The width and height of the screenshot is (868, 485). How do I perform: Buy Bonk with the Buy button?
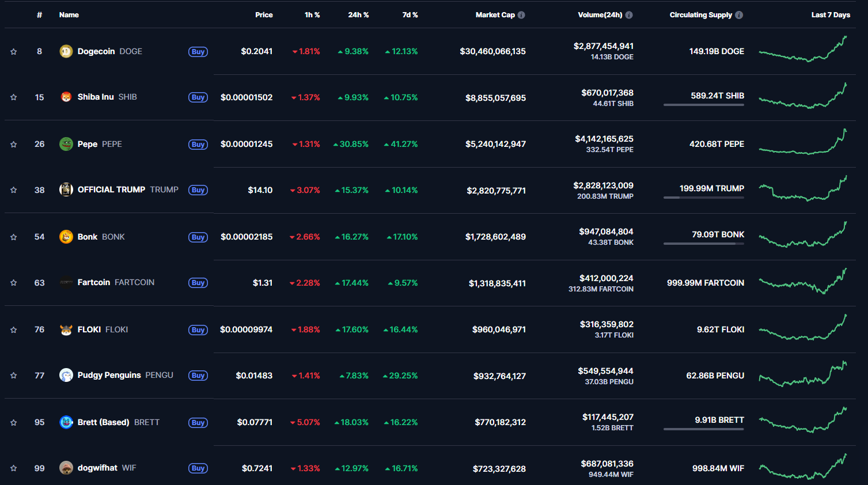pyautogui.click(x=198, y=237)
